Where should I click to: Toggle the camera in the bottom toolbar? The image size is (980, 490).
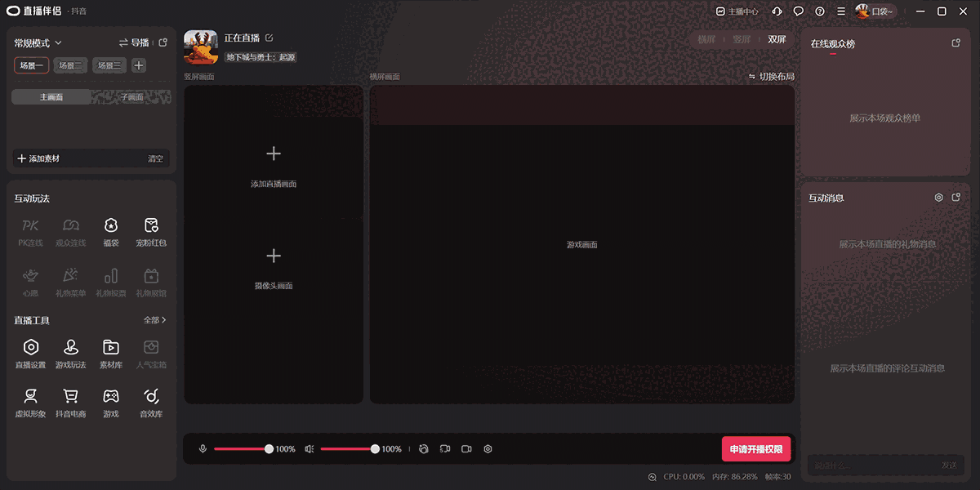pyautogui.click(x=466, y=448)
